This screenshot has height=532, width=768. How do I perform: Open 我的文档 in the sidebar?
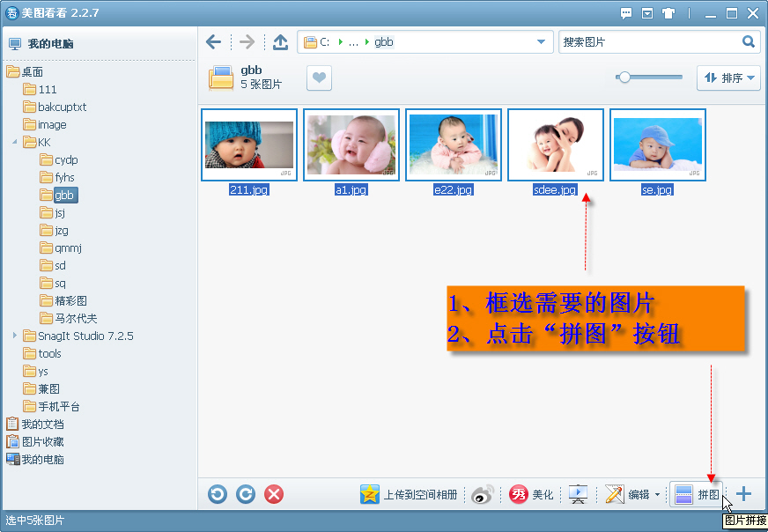(x=35, y=425)
